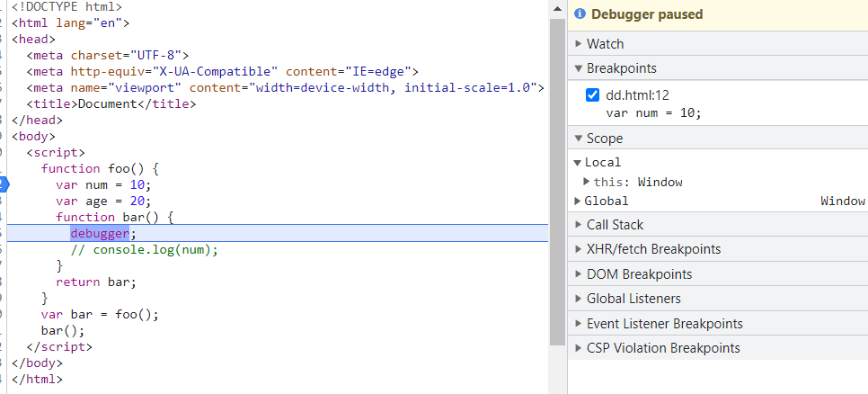Uncheck the dd.html:12 breakpoint checkbox

[x=592, y=95]
